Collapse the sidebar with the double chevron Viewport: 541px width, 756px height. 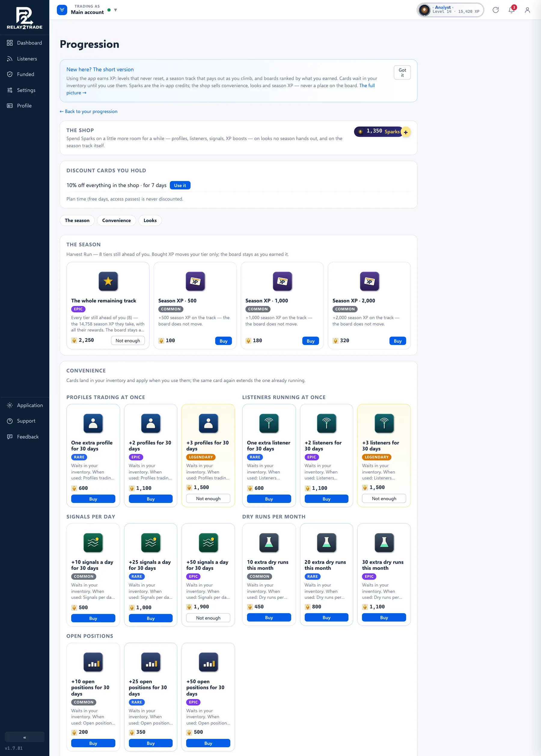(25, 737)
